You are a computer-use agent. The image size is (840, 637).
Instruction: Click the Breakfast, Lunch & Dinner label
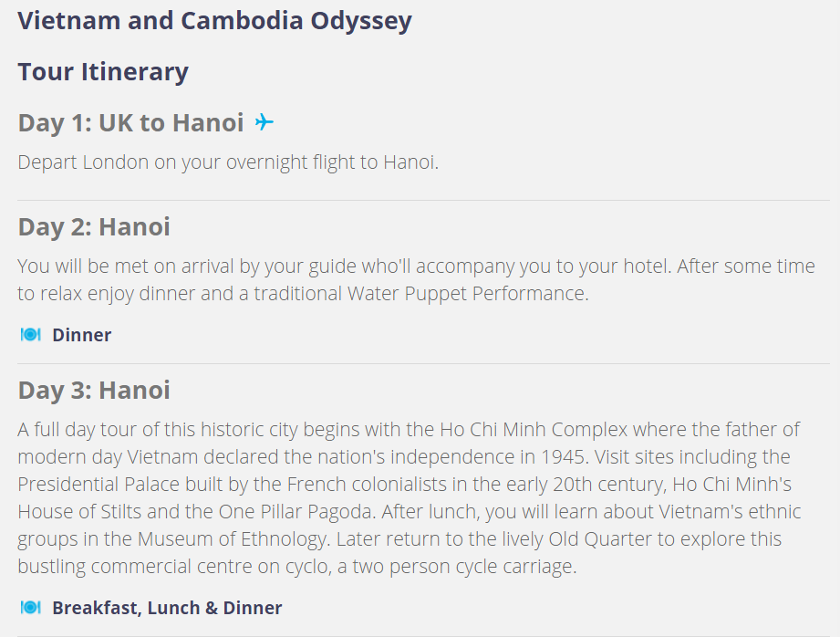click(x=167, y=608)
